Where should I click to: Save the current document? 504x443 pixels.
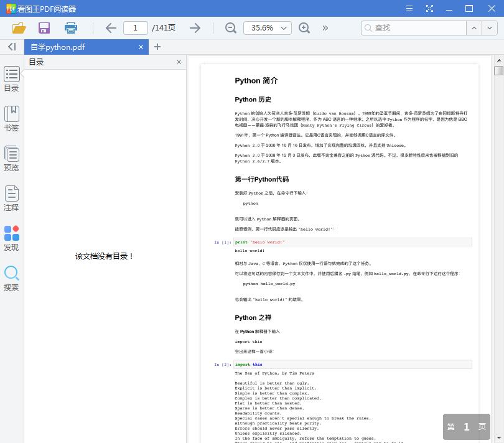[44, 28]
